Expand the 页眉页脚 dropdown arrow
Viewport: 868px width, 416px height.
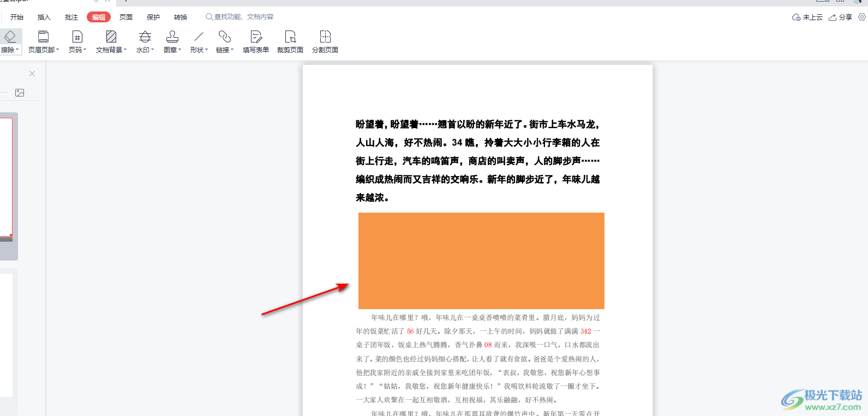58,50
